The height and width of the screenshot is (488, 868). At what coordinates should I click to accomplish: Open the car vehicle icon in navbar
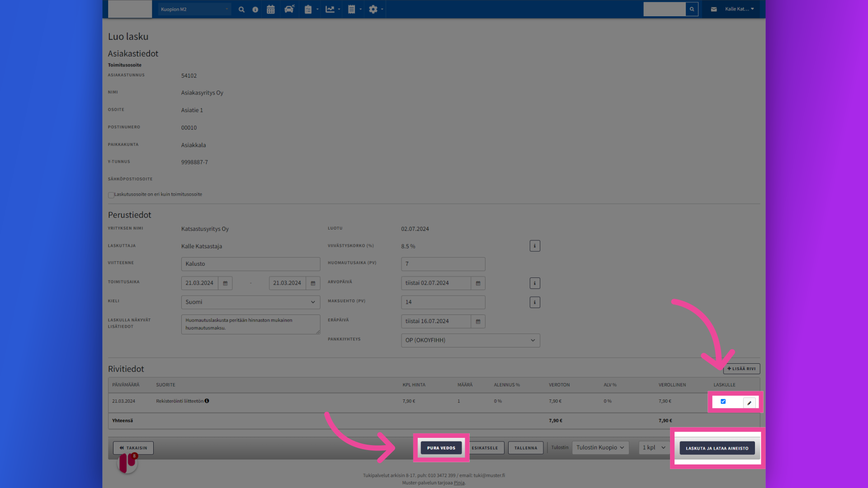(289, 9)
